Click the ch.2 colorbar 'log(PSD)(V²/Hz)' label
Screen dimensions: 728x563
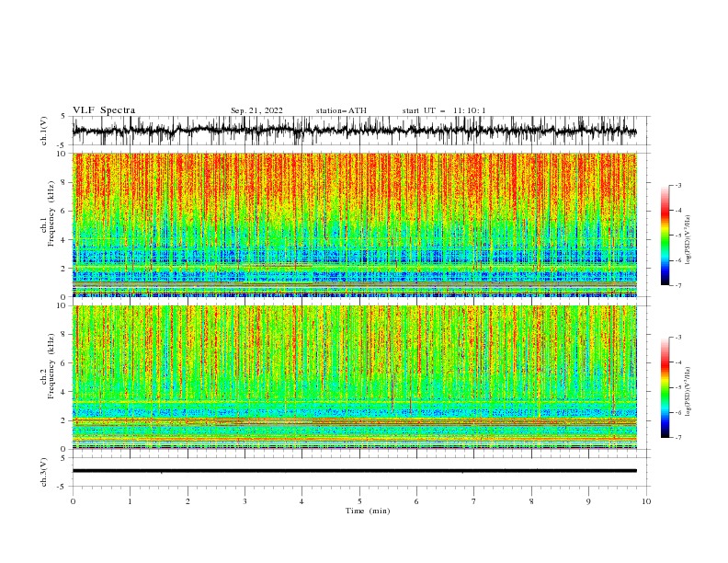click(688, 392)
